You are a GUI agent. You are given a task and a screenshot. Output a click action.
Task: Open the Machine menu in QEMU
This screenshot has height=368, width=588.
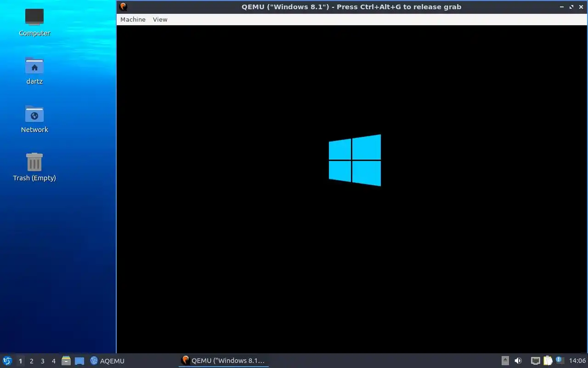(x=133, y=19)
